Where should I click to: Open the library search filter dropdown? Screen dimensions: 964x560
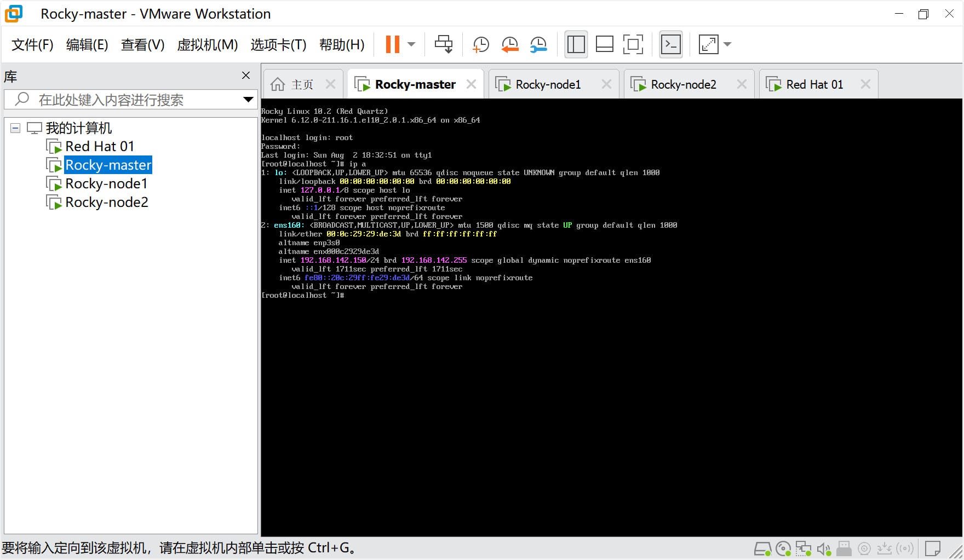pyautogui.click(x=248, y=100)
